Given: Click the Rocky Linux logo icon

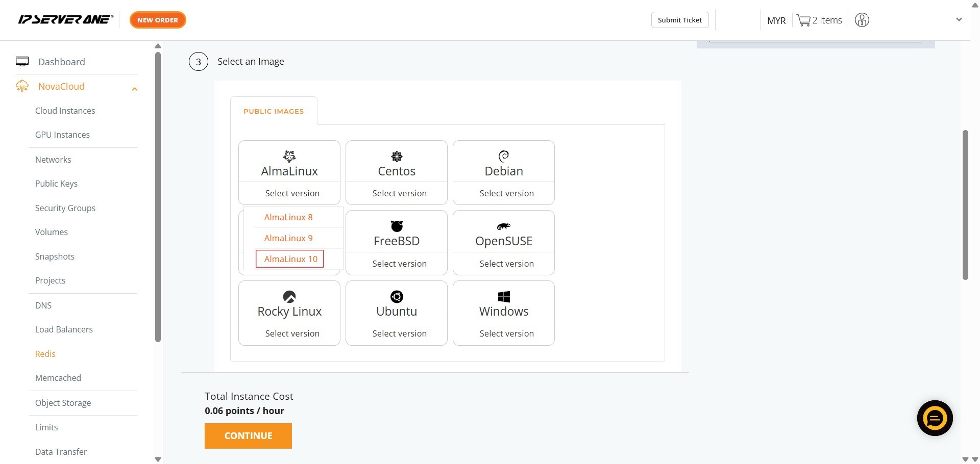Looking at the screenshot, I should tap(289, 297).
